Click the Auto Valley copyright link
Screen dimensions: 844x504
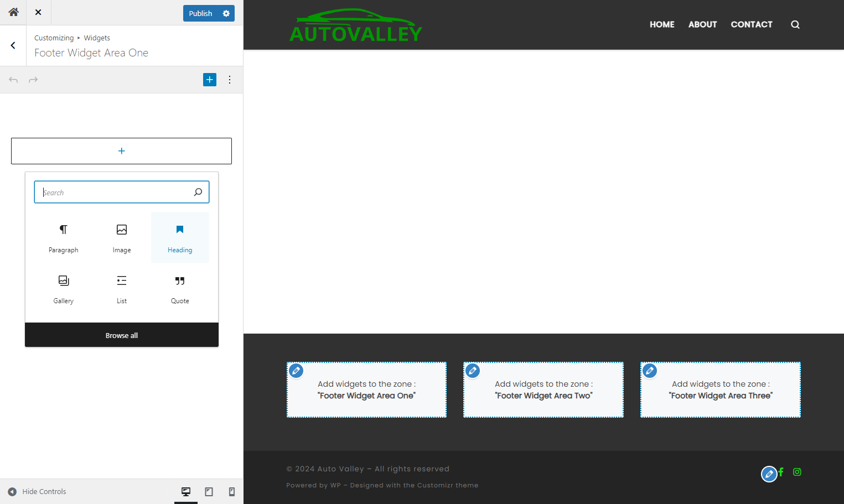coord(340,469)
